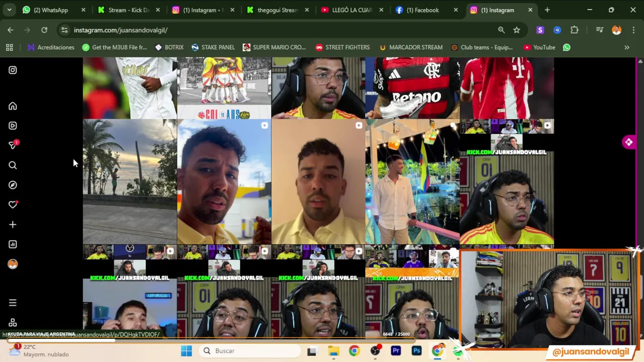This screenshot has height=362, width=644.
Task: Open the Chrome three-dot menu
Action: coord(633,30)
